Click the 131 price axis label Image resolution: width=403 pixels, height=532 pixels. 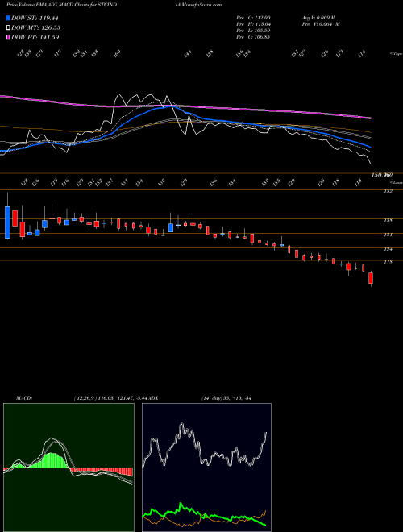[388, 235]
